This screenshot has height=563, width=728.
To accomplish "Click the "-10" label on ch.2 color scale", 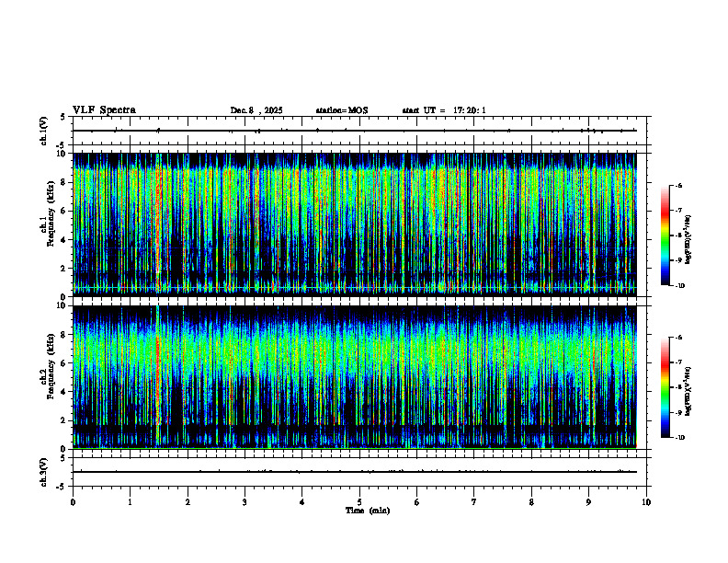I will 679,438.
